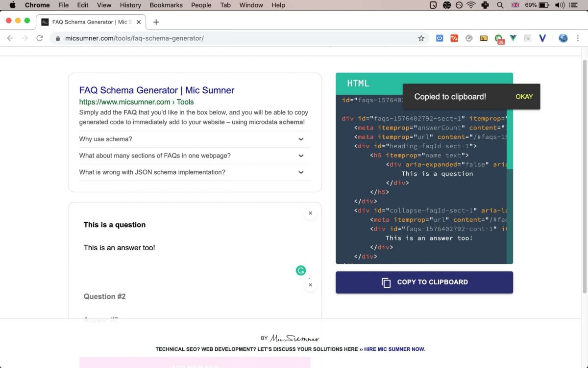This screenshot has width=588, height=368.
Task: Click 'FAQ Schema Generator | Mic Sumner' result title
Action: click(157, 90)
